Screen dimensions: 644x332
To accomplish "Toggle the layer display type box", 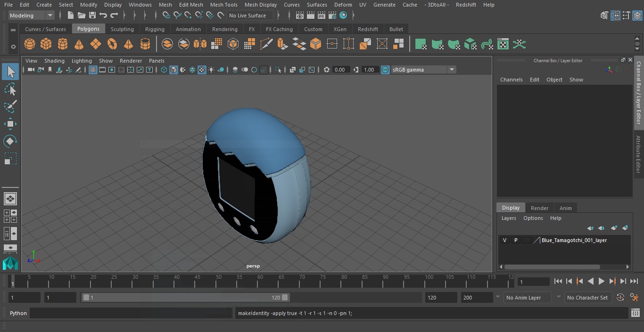I will coord(526,240).
